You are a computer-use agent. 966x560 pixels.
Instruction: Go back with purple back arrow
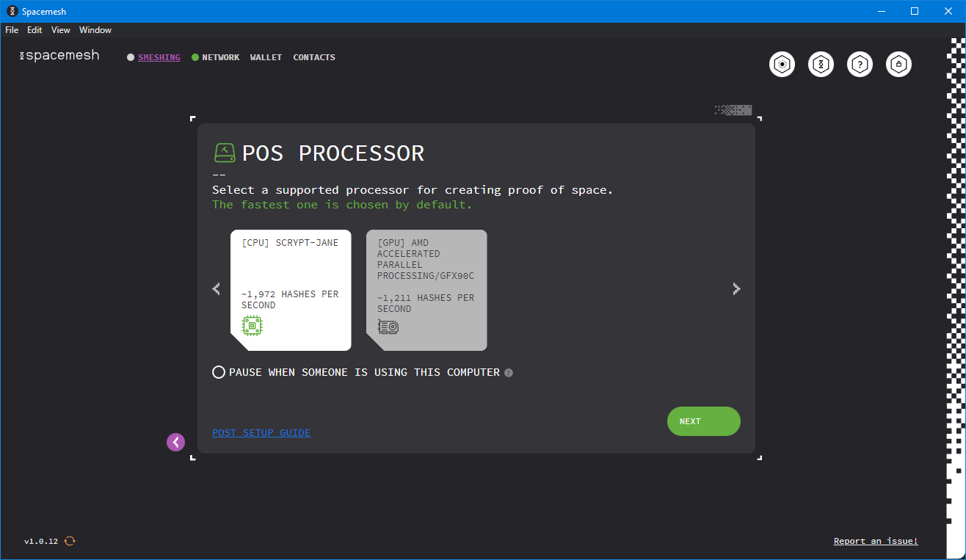pos(175,442)
